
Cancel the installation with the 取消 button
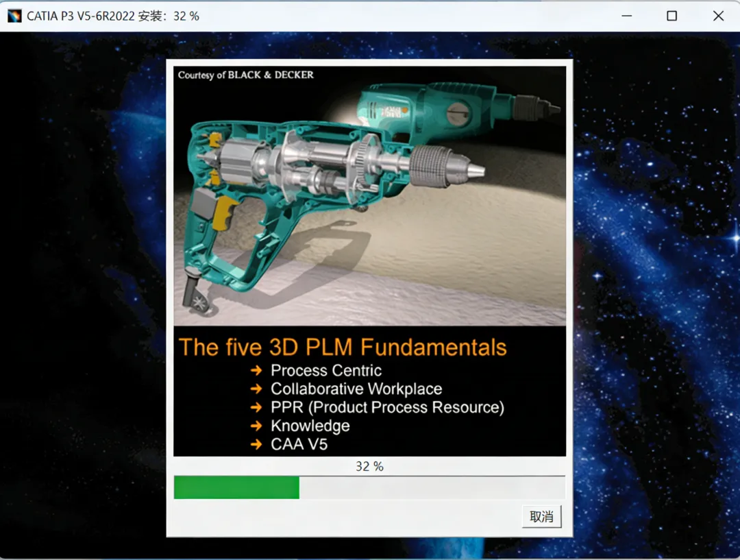[541, 516]
